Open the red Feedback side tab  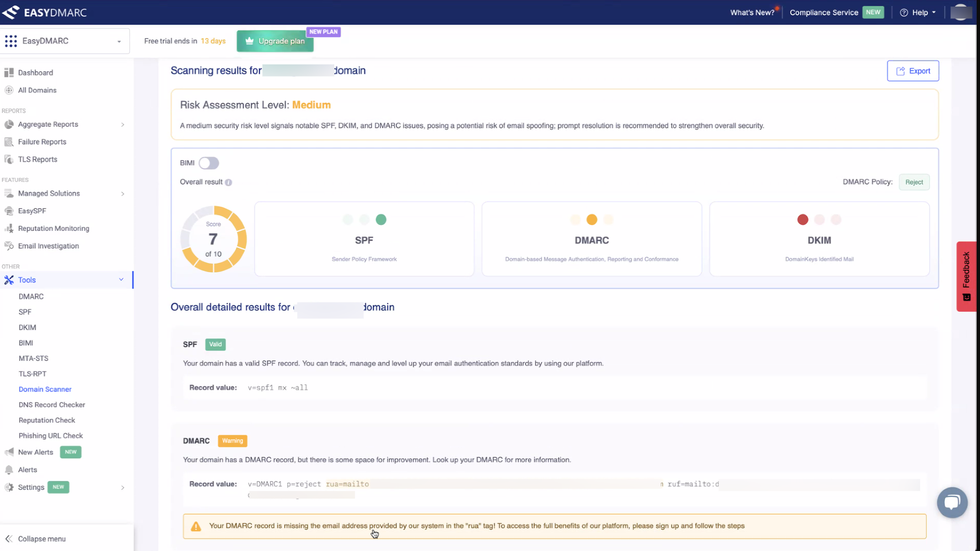coord(966,276)
